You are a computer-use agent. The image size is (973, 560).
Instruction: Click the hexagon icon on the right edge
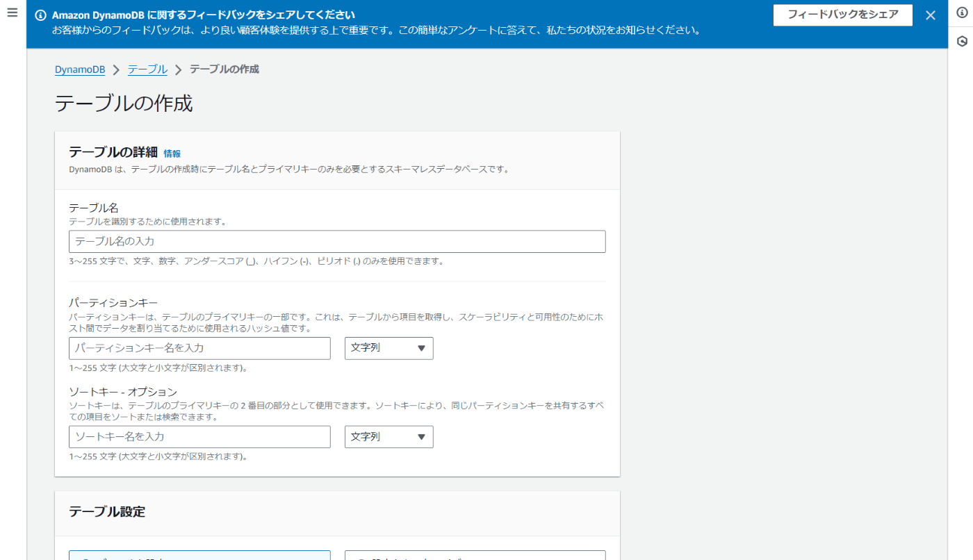click(962, 41)
